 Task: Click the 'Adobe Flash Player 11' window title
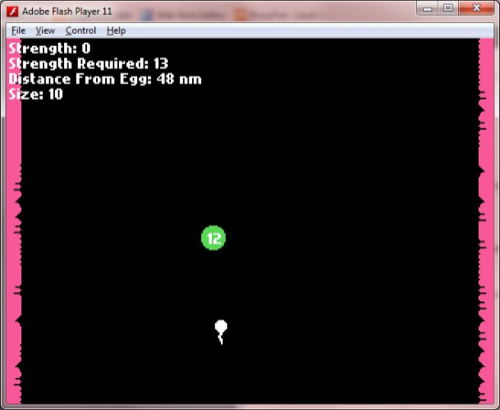(x=67, y=12)
